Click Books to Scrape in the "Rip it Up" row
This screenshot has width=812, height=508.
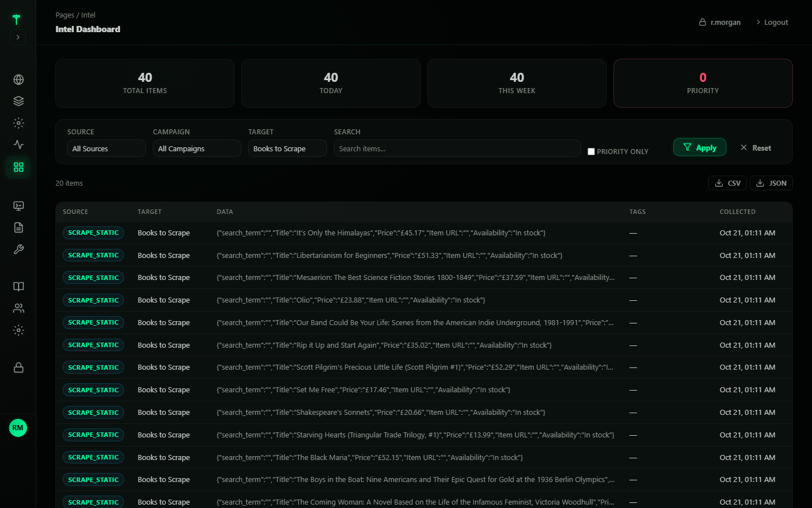(164, 345)
